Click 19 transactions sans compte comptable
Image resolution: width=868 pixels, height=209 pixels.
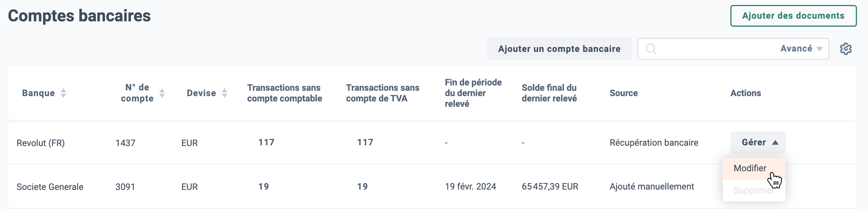tap(264, 186)
